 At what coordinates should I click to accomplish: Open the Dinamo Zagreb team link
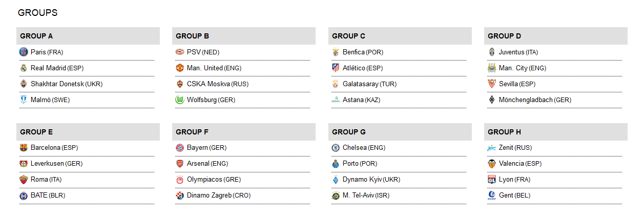point(209,196)
